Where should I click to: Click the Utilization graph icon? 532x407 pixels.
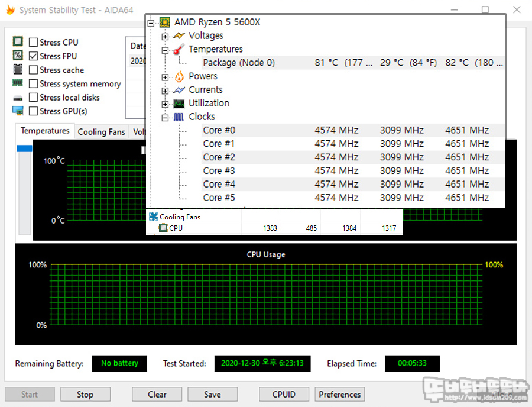[179, 104]
